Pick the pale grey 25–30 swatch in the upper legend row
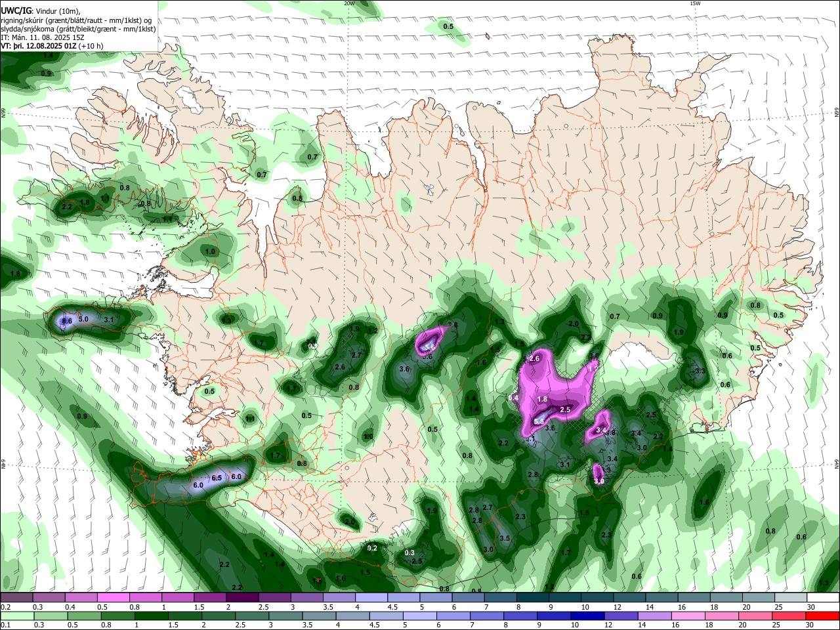 tap(789, 597)
